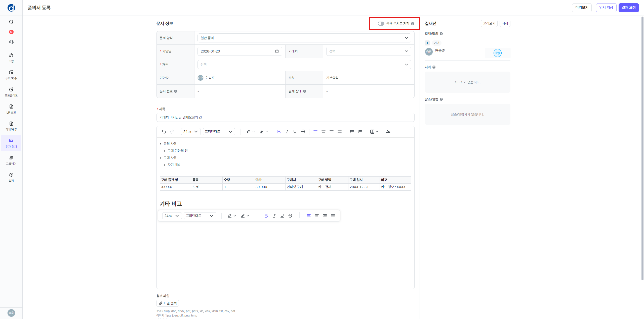Open 그룹웨어 in the sidebar
This screenshot has height=319, width=644.
[x=11, y=161]
